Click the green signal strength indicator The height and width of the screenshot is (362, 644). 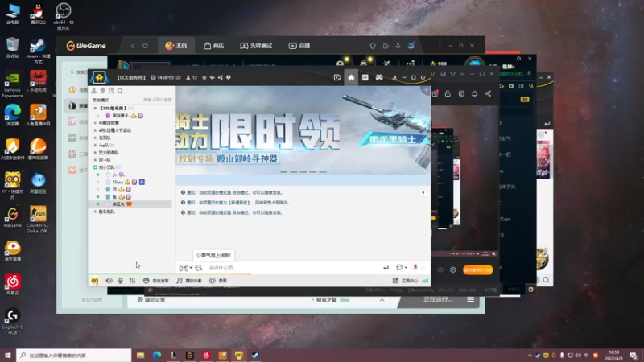[425, 281]
